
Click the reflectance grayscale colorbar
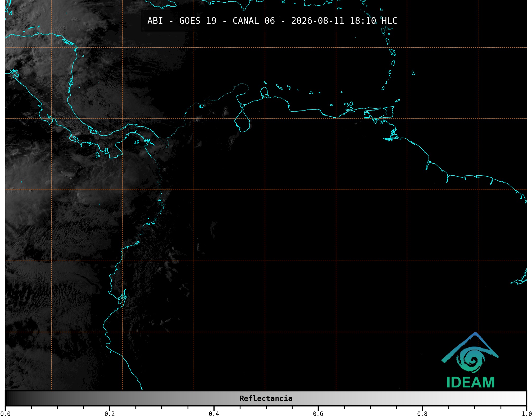[x=266, y=398]
